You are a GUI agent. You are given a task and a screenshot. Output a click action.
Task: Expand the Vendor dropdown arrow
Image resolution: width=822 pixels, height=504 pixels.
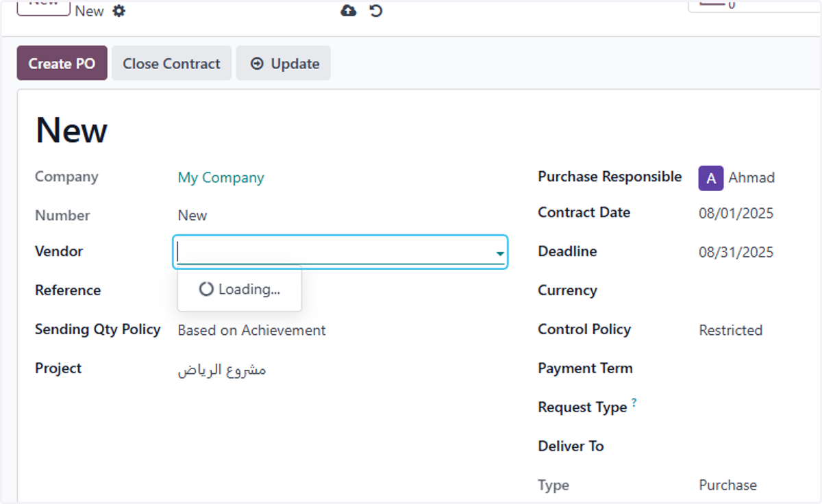tap(500, 253)
